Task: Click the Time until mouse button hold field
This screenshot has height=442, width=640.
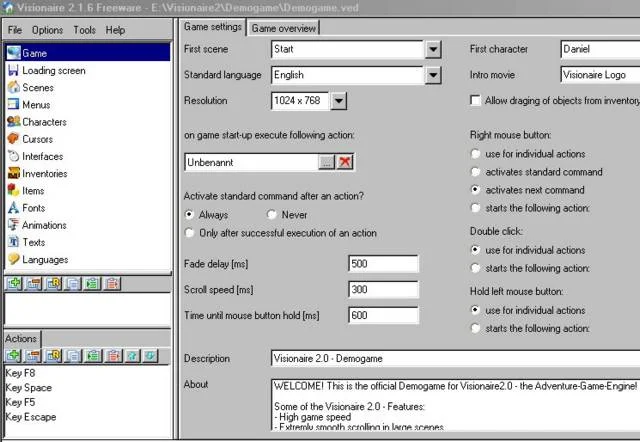Action: (383, 315)
